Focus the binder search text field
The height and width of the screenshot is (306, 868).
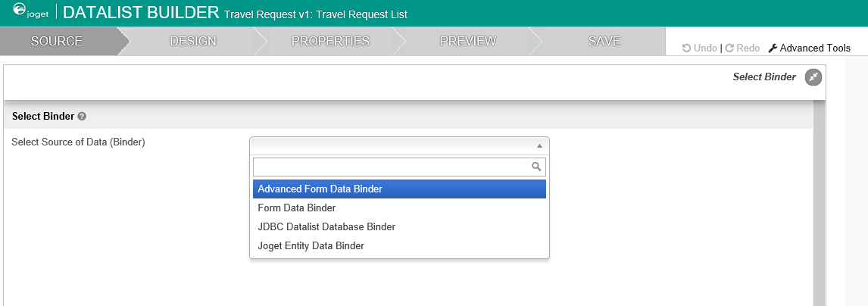(x=392, y=167)
